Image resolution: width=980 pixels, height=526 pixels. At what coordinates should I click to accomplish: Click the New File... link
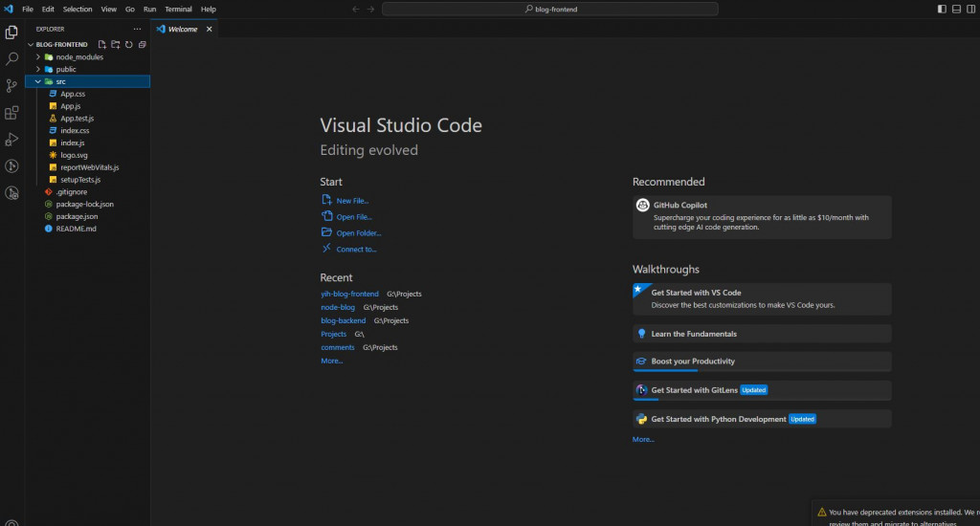tap(352, 201)
